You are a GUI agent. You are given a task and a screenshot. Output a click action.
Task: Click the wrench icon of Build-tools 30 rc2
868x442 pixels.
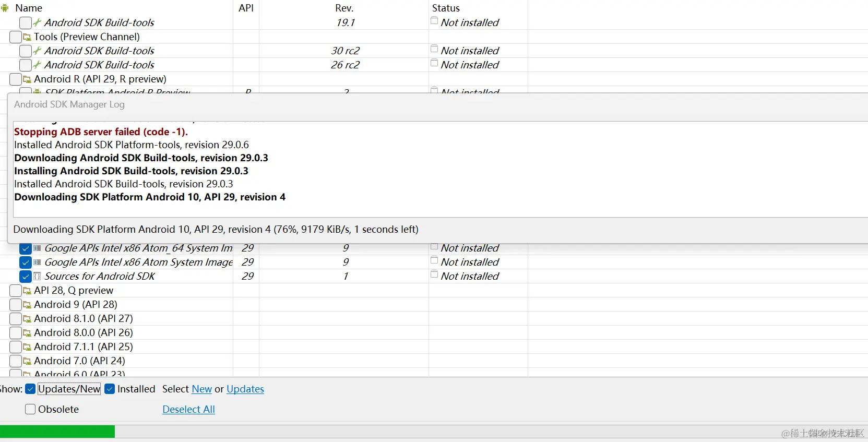click(37, 51)
